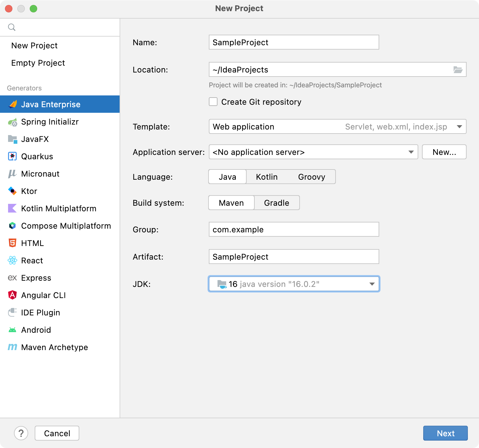The image size is (479, 448).
Task: Select the Android generator label
Action: (36, 330)
